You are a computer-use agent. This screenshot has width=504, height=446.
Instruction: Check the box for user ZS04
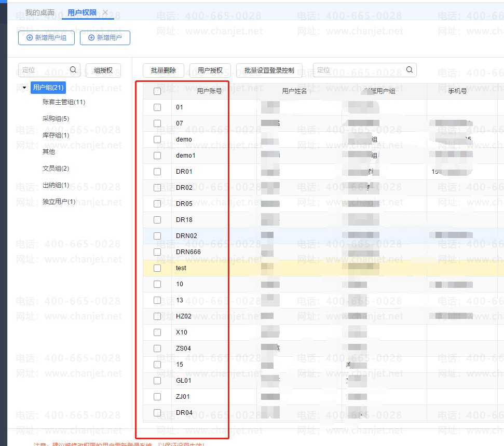pyautogui.click(x=157, y=349)
